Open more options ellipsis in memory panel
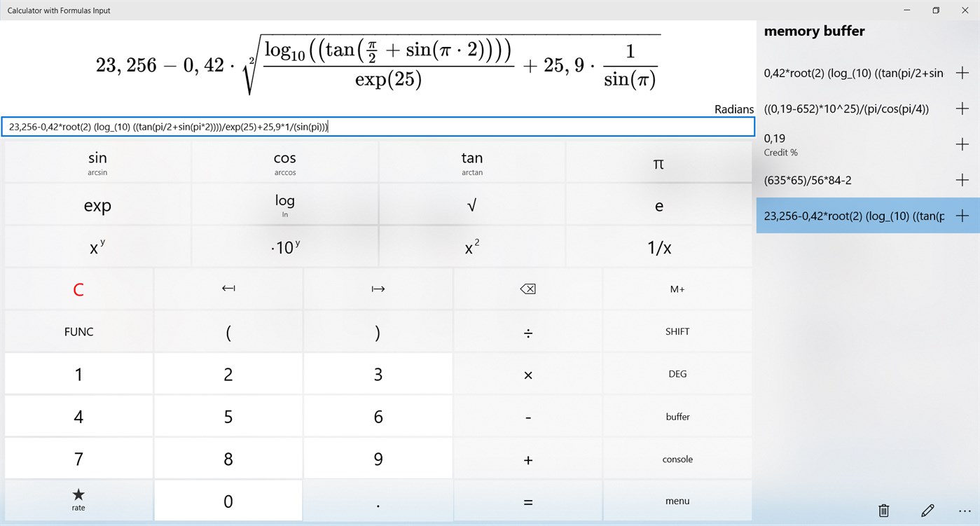 pyautogui.click(x=965, y=511)
